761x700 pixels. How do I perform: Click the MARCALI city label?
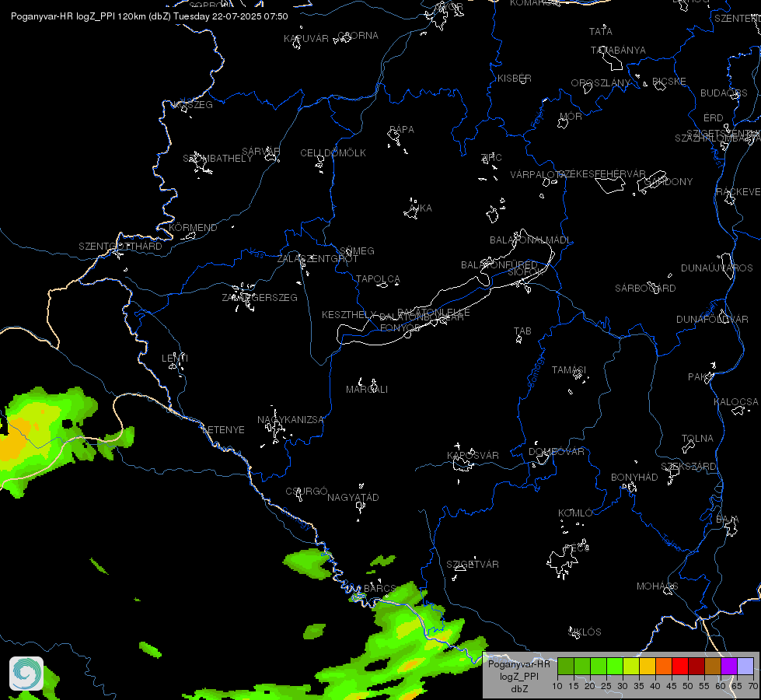[x=367, y=390]
